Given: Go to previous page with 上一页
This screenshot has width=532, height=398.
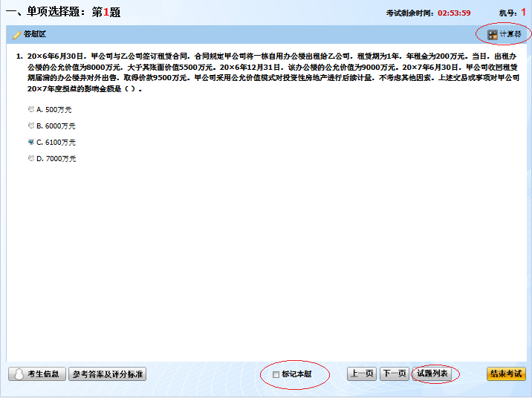Looking at the screenshot, I should (362, 374).
